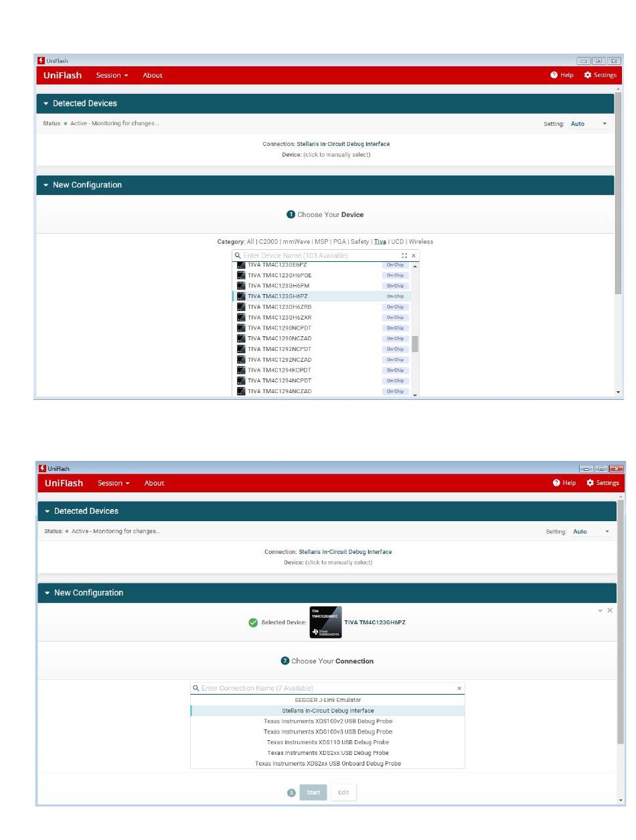Click the selected TM4C123GH6PZ chip image
This screenshot has width=636, height=840.
click(325, 622)
